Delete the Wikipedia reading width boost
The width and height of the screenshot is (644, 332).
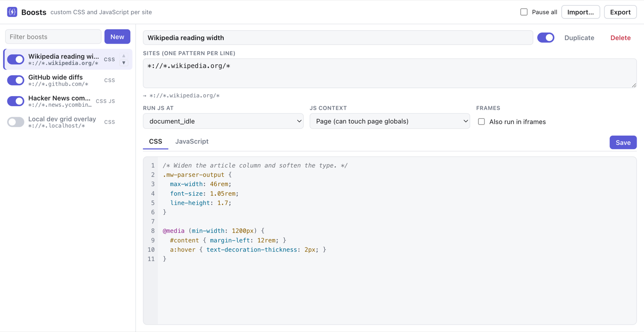point(621,38)
